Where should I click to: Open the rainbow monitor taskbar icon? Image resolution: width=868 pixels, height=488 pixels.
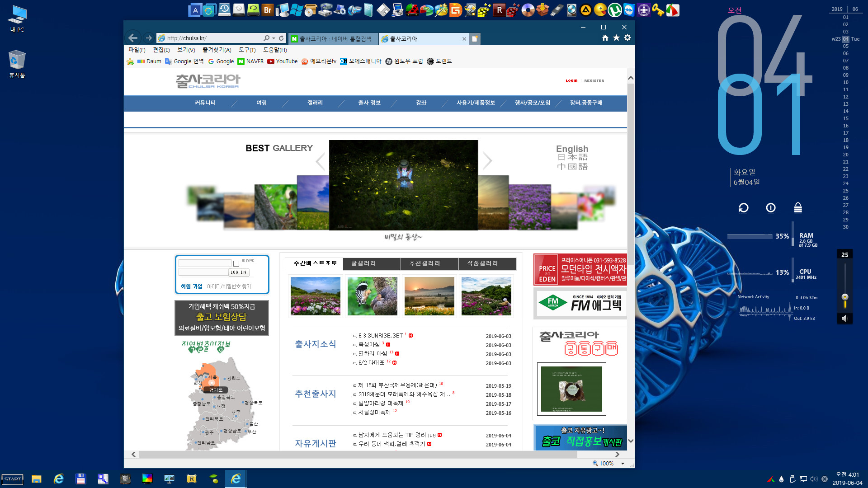click(147, 479)
